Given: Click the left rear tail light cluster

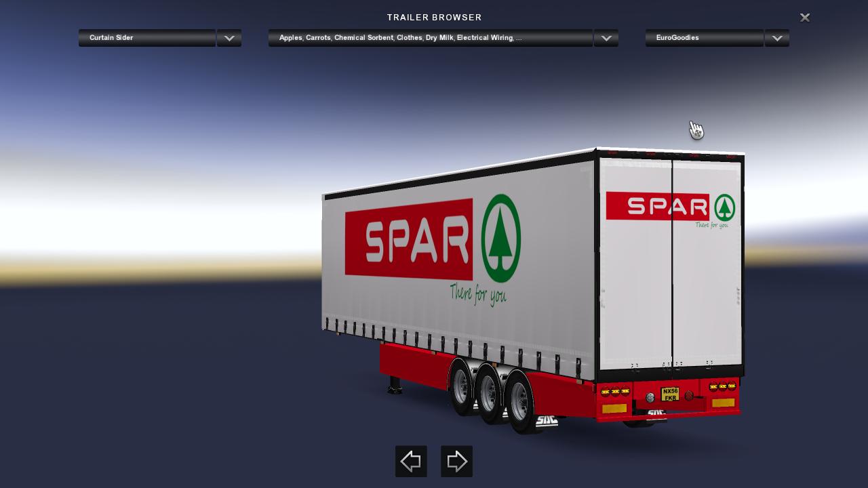Looking at the screenshot, I should (x=615, y=392).
